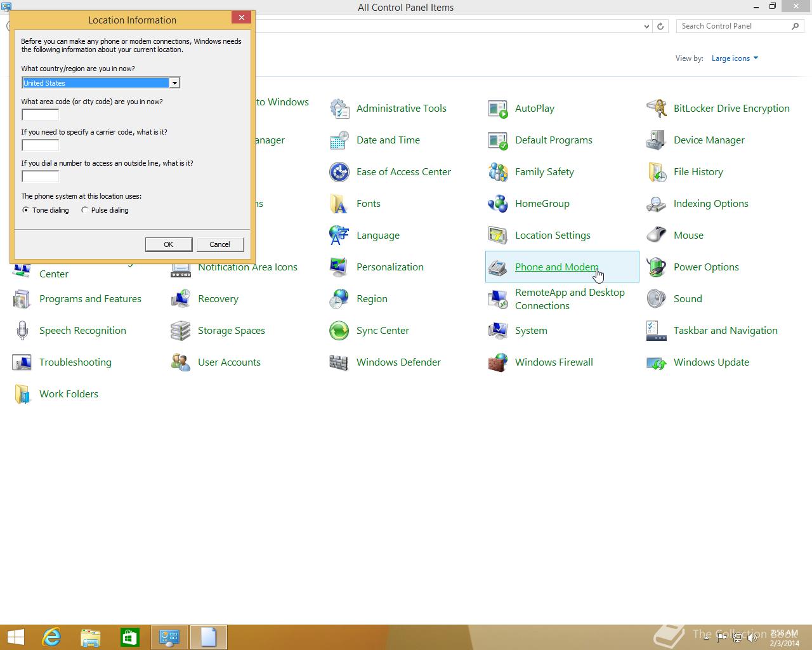The height and width of the screenshot is (650, 812).
Task: Cancel the Location Information dialog
Action: 219,244
